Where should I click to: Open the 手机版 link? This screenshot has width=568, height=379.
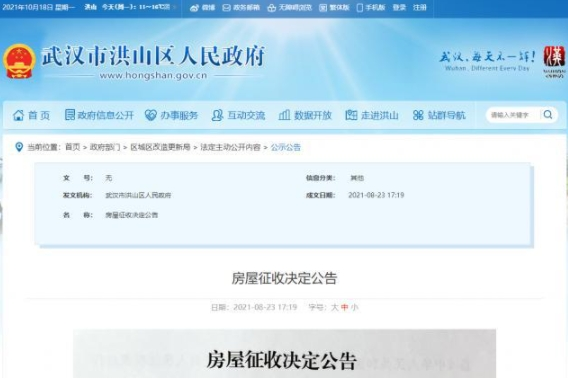[x=375, y=8]
